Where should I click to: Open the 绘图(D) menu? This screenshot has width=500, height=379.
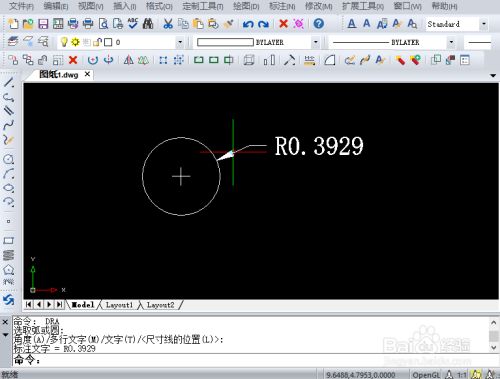246,6
